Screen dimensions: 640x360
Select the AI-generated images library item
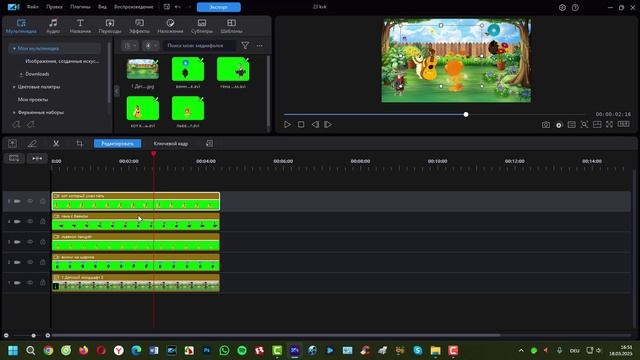tap(62, 61)
